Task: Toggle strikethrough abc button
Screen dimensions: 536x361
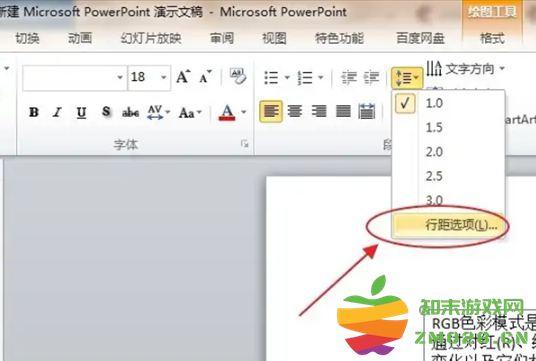Action: (x=130, y=112)
